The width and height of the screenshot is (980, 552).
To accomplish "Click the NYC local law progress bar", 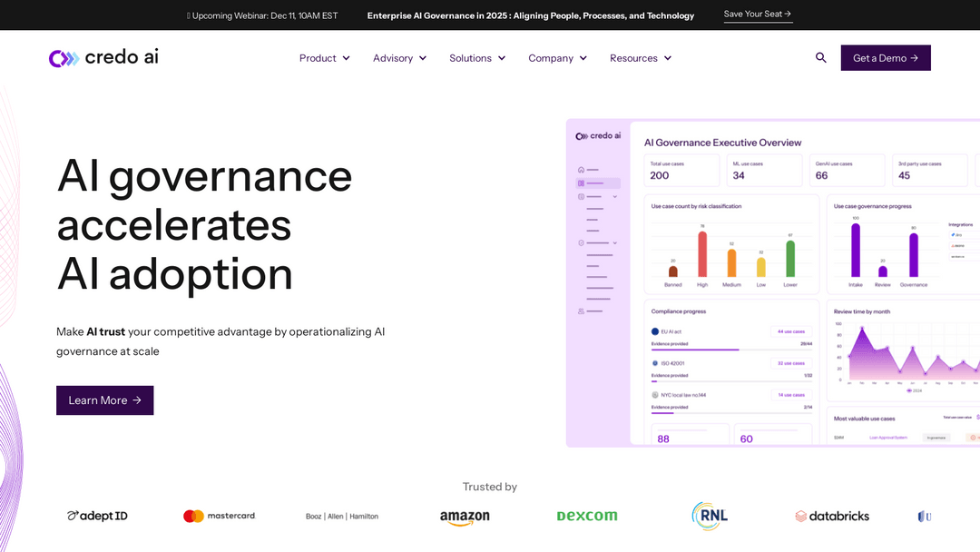I will pos(731,412).
